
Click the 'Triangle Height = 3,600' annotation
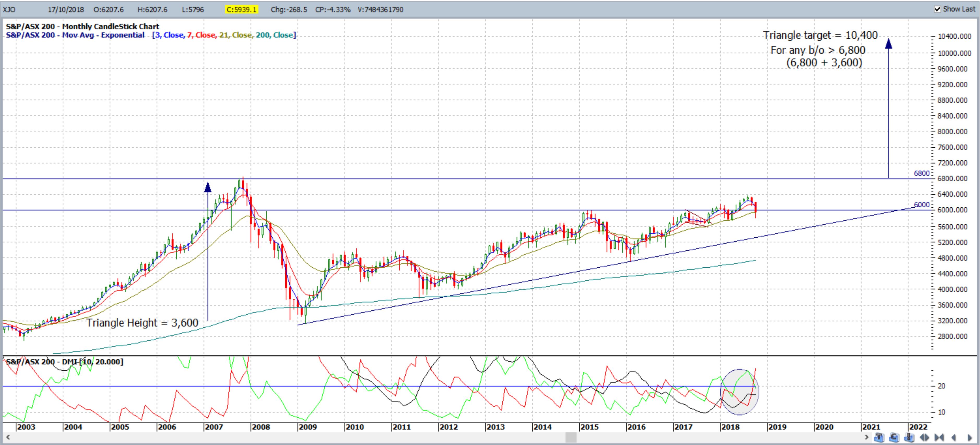pos(142,323)
